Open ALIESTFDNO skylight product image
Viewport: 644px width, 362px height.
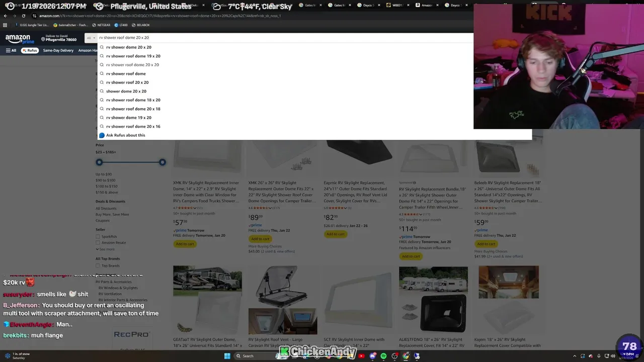[433, 300]
